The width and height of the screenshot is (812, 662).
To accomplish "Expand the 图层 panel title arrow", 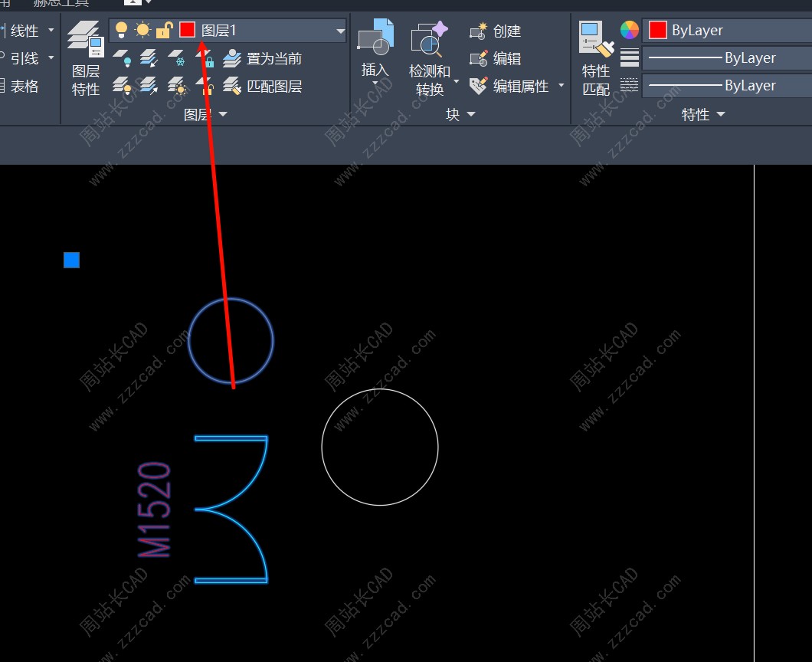I will (223, 115).
